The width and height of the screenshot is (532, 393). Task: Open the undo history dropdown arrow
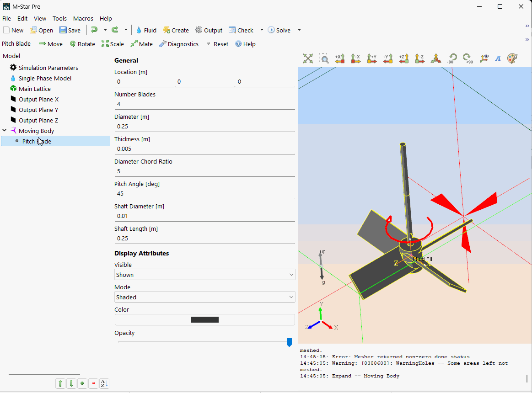105,30
